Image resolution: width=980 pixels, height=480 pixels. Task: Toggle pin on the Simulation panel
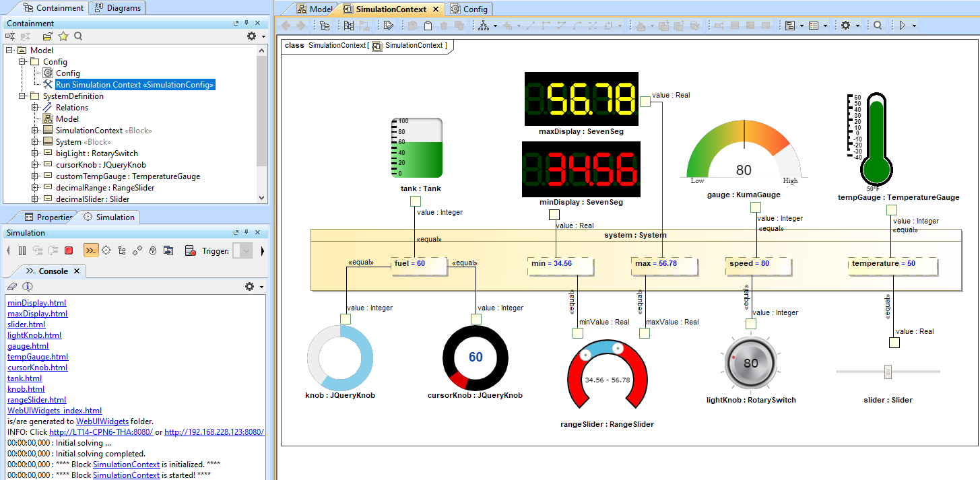[x=246, y=233]
